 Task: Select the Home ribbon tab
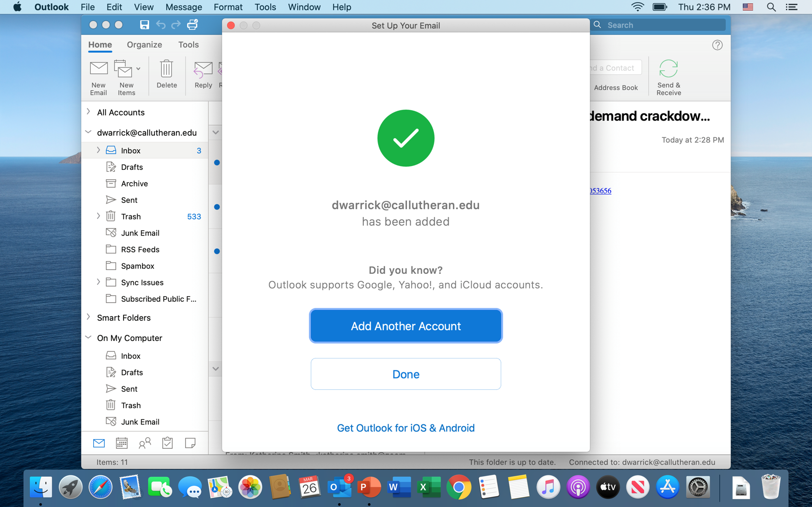point(100,44)
